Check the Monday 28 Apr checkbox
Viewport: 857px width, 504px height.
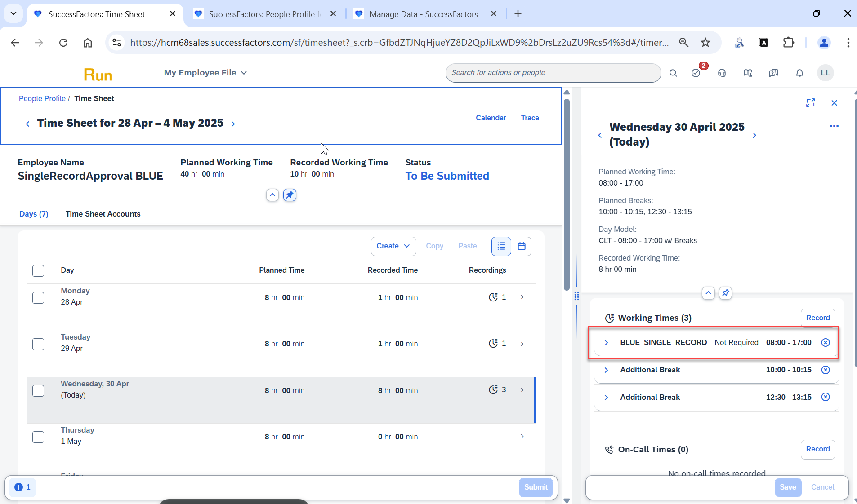click(38, 298)
